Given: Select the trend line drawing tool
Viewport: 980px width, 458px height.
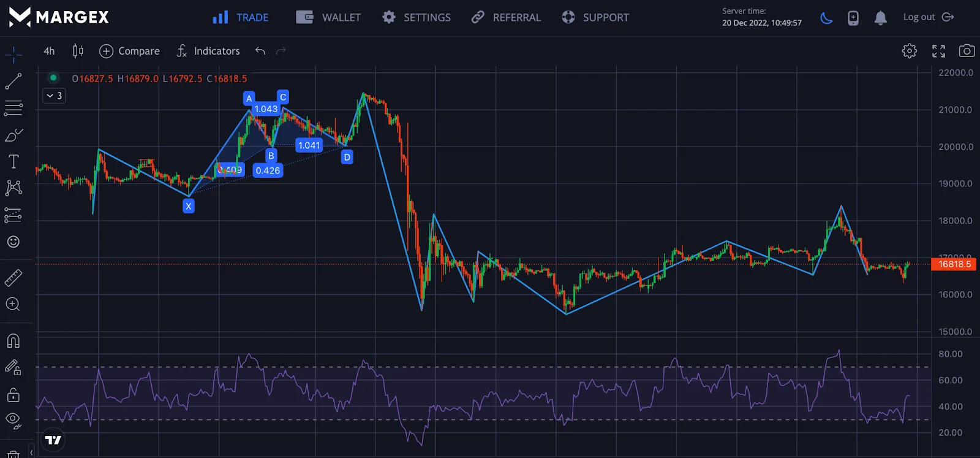Looking at the screenshot, I should 13,81.
